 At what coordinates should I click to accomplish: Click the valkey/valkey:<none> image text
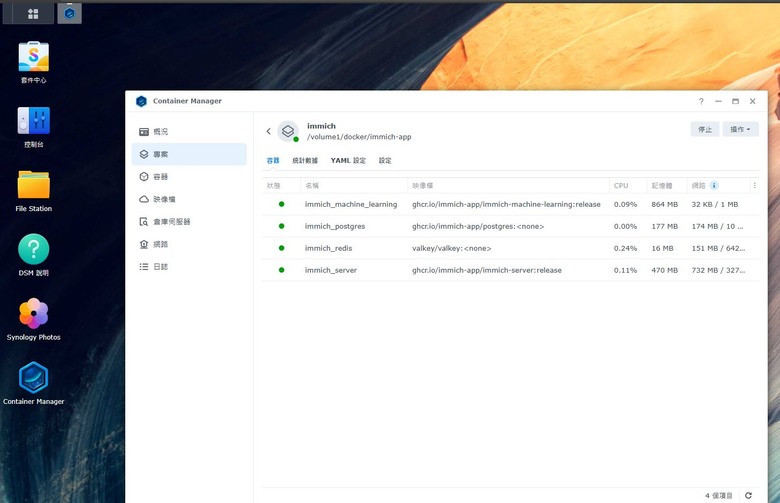(451, 248)
